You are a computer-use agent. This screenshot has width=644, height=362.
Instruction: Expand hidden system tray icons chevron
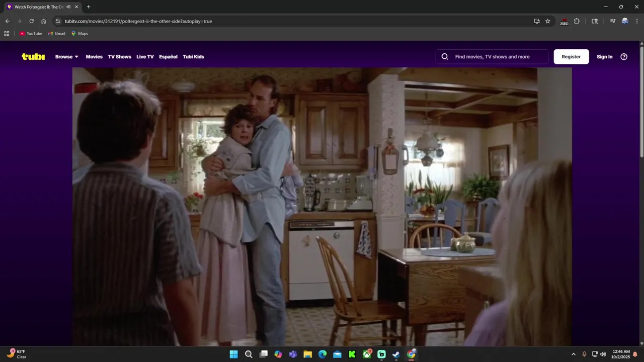pos(573,354)
